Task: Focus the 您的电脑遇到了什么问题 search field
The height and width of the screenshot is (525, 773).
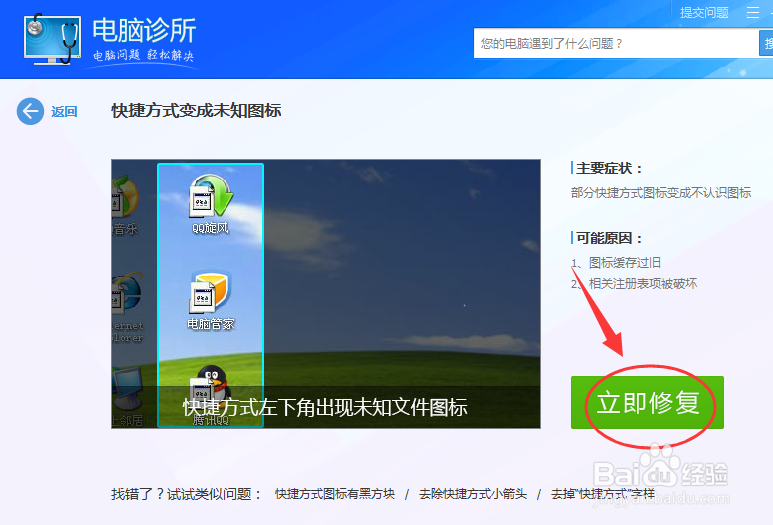Action: [x=616, y=43]
